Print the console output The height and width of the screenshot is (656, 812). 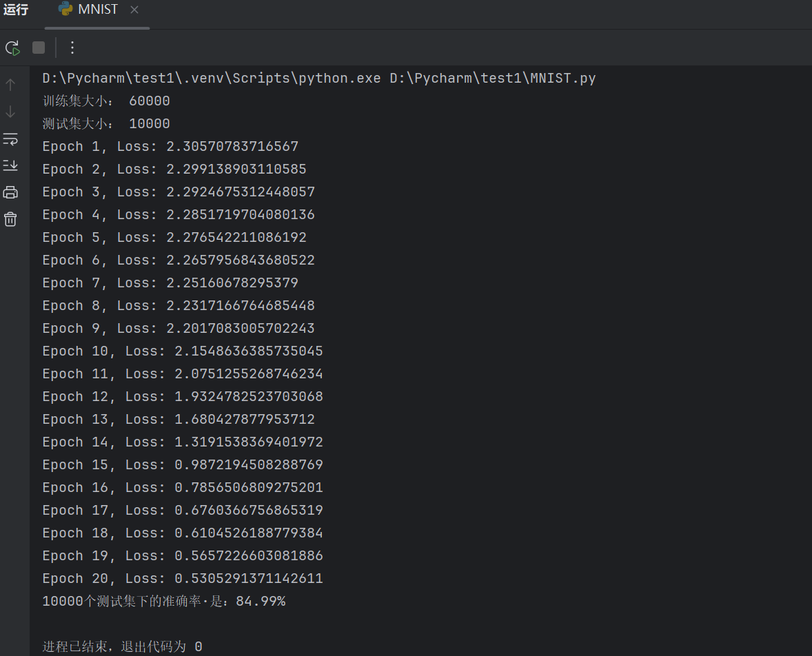pyautogui.click(x=10, y=192)
